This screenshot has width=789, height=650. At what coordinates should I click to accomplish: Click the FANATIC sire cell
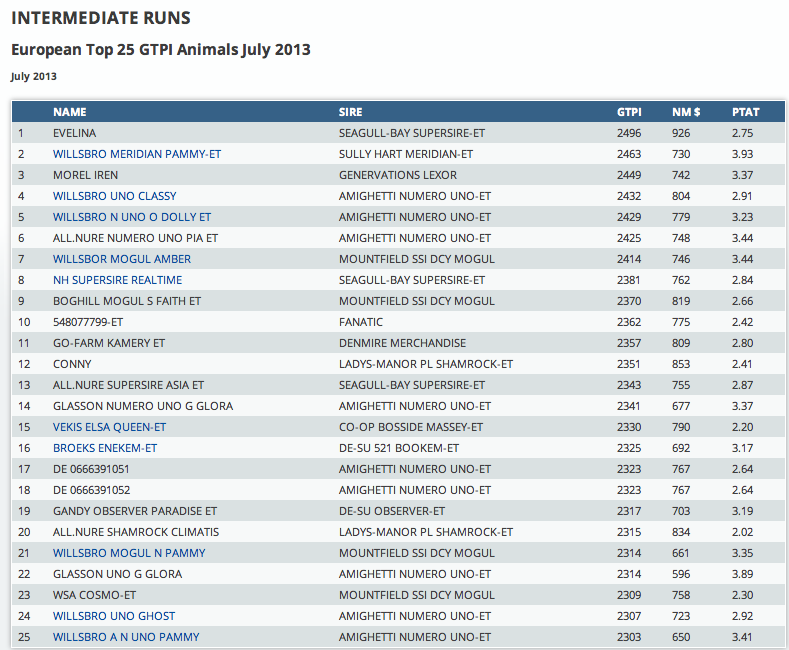(361, 322)
